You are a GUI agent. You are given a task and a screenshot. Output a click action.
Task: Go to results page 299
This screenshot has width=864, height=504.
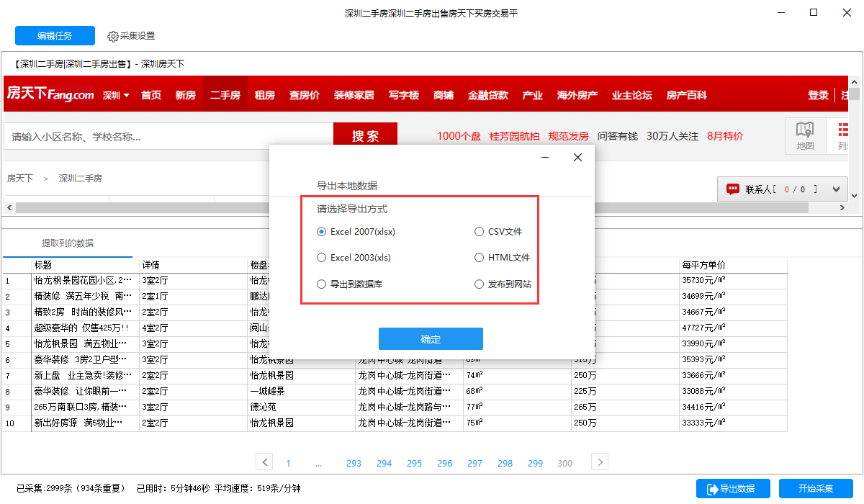coord(535,463)
